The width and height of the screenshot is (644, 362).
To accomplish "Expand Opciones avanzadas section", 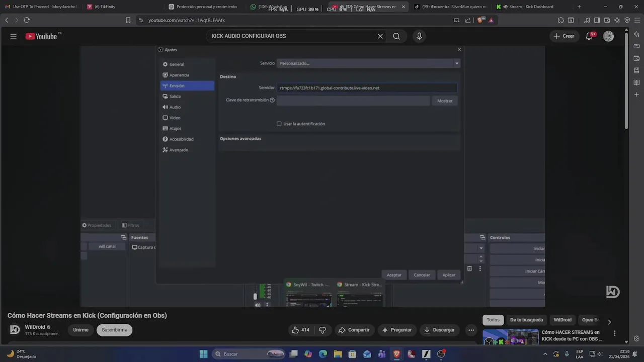I will 240,138.
